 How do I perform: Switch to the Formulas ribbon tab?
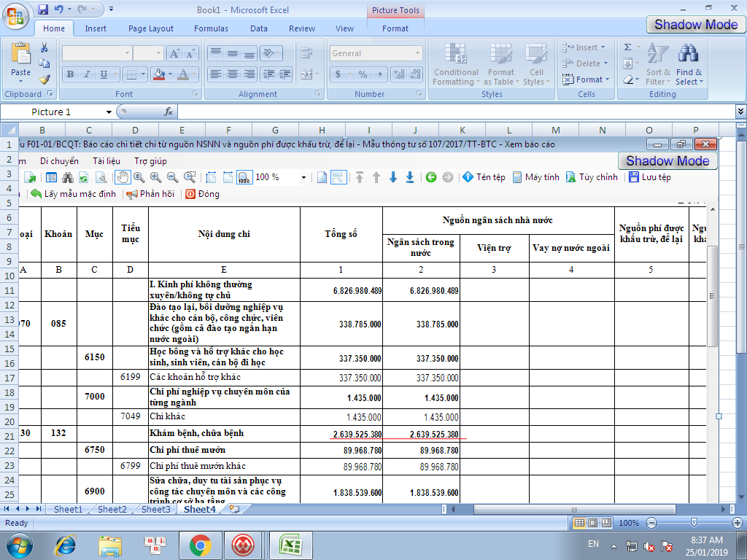(211, 28)
